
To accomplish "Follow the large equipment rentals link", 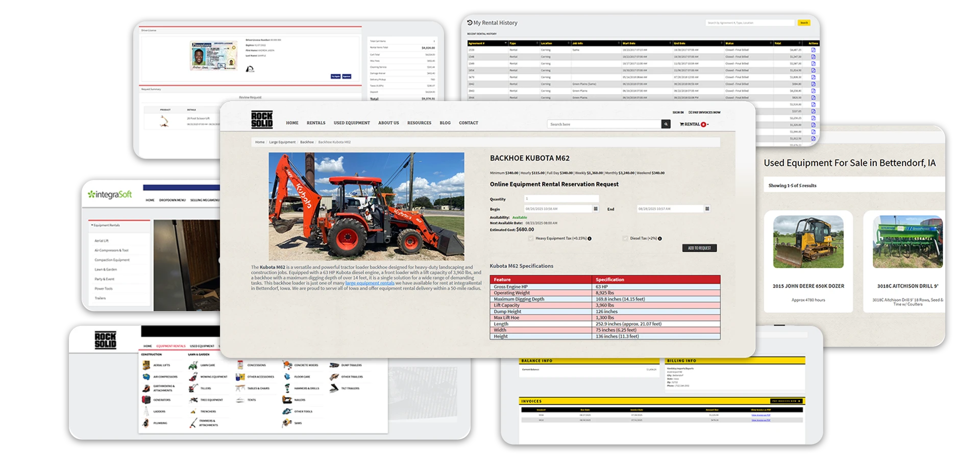I will click(370, 283).
